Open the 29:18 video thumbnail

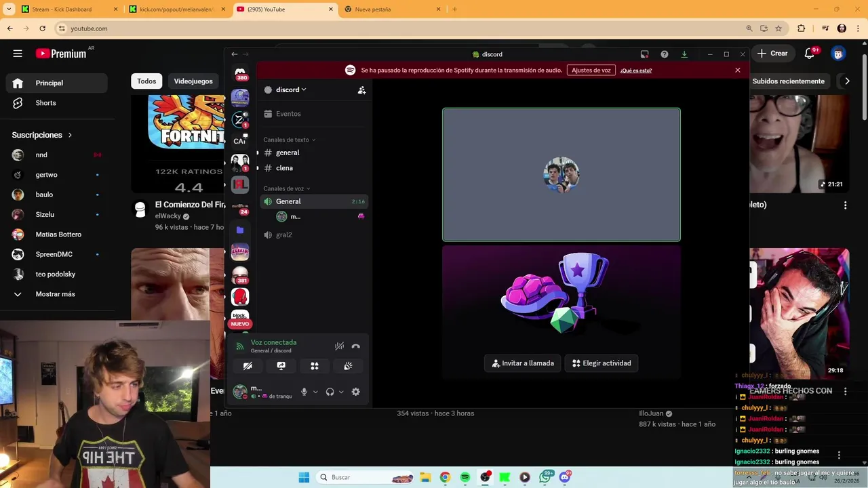(800, 313)
